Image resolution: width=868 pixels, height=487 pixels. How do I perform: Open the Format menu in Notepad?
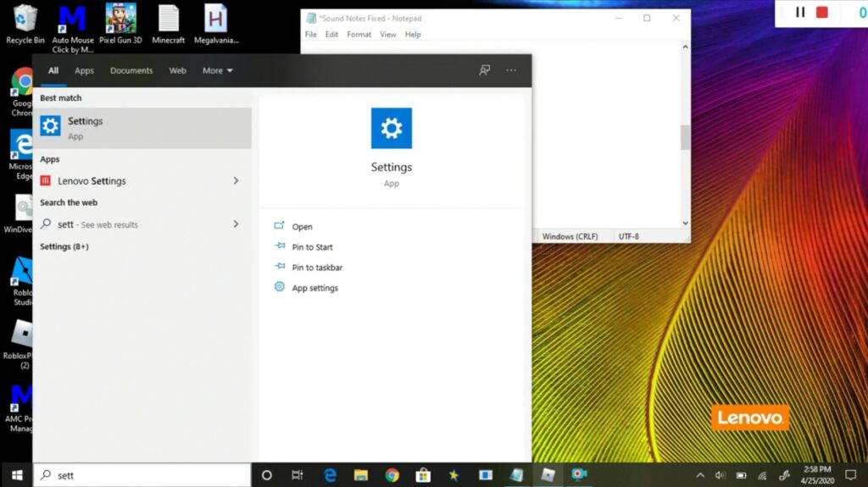click(x=359, y=35)
